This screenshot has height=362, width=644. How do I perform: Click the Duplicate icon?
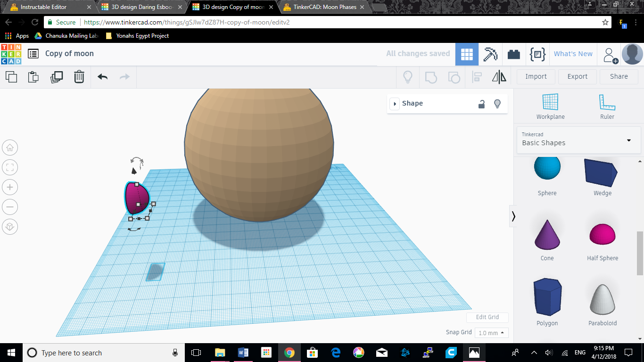[x=57, y=77]
